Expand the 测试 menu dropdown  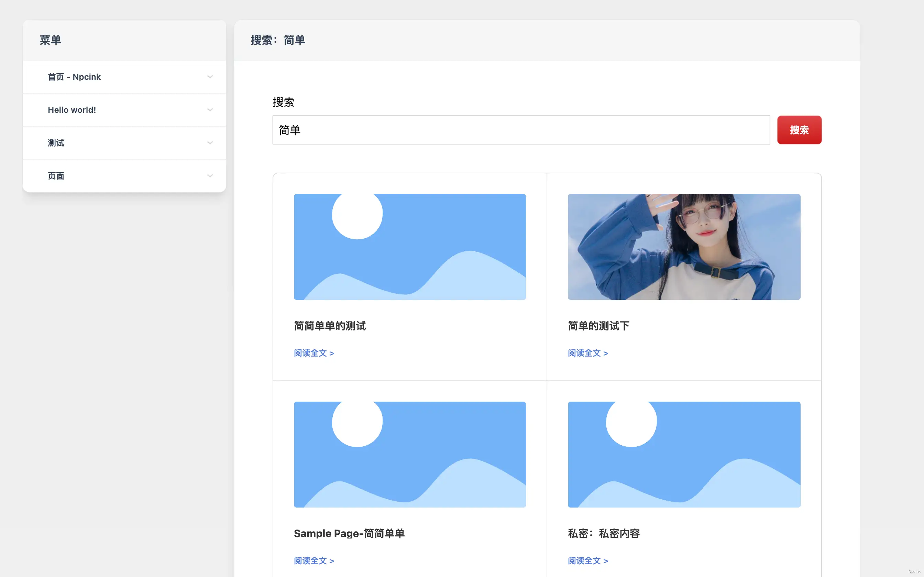[210, 142]
